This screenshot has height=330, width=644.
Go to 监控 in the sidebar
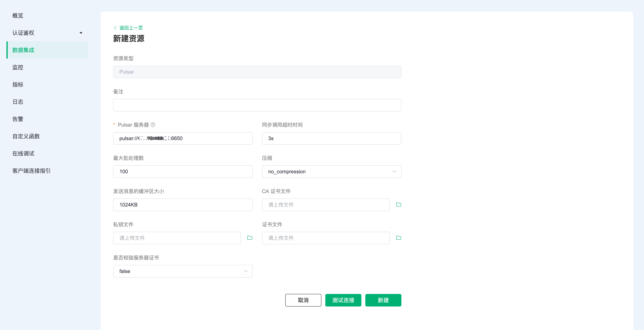click(x=18, y=67)
